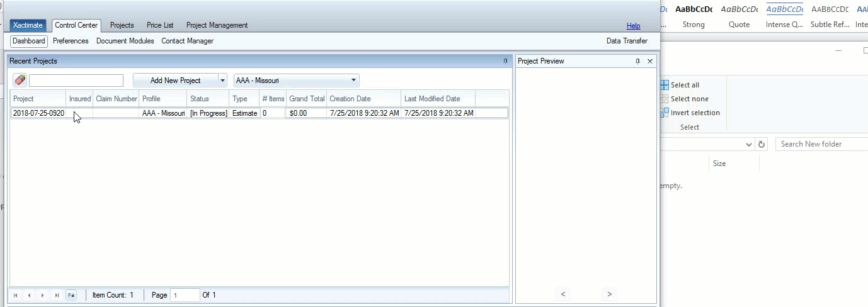
Task: Open Add New Project dropdown arrow
Action: 222,81
